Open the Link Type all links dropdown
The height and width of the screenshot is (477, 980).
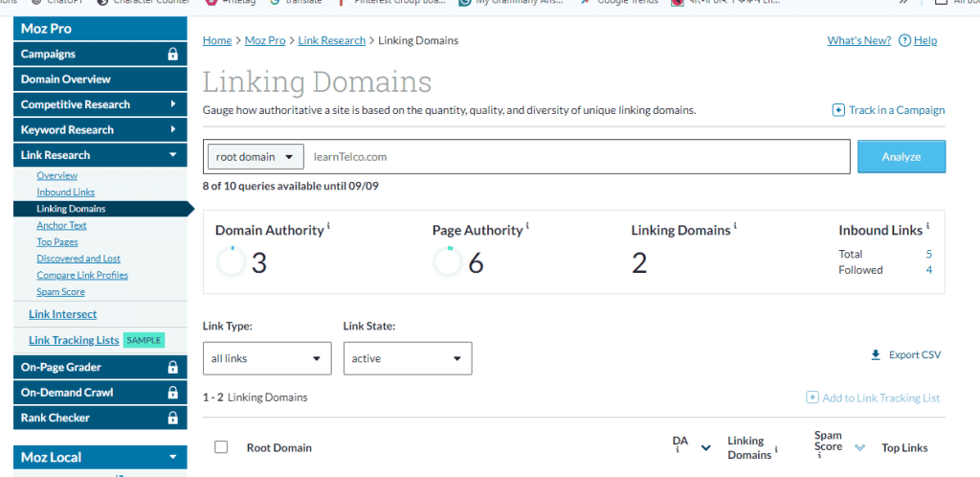click(x=267, y=359)
